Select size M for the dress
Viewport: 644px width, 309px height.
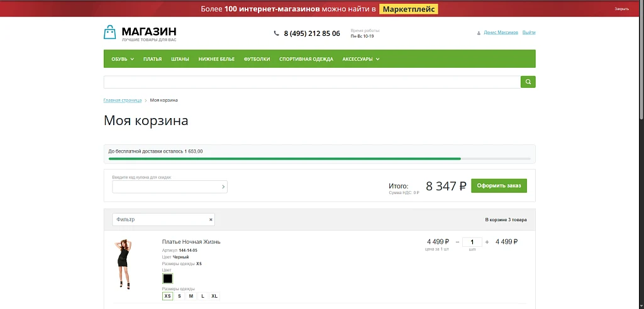[191, 296]
